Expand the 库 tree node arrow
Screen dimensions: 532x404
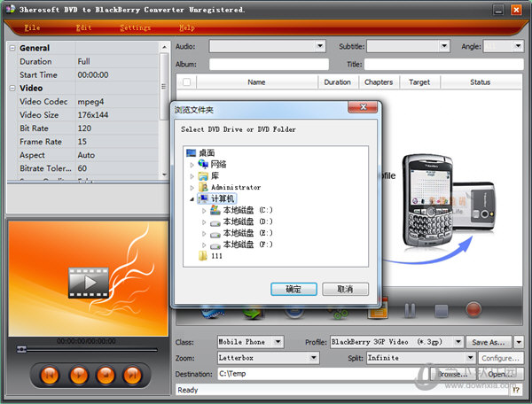pos(192,176)
